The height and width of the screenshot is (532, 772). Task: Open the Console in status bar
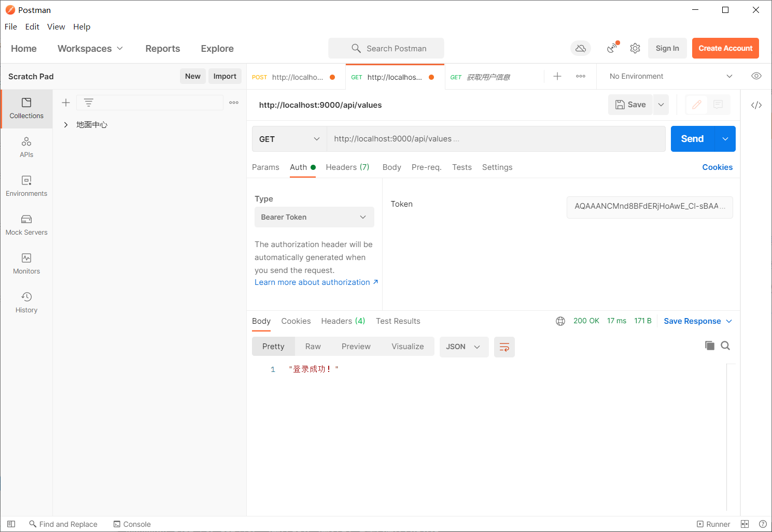click(132, 524)
